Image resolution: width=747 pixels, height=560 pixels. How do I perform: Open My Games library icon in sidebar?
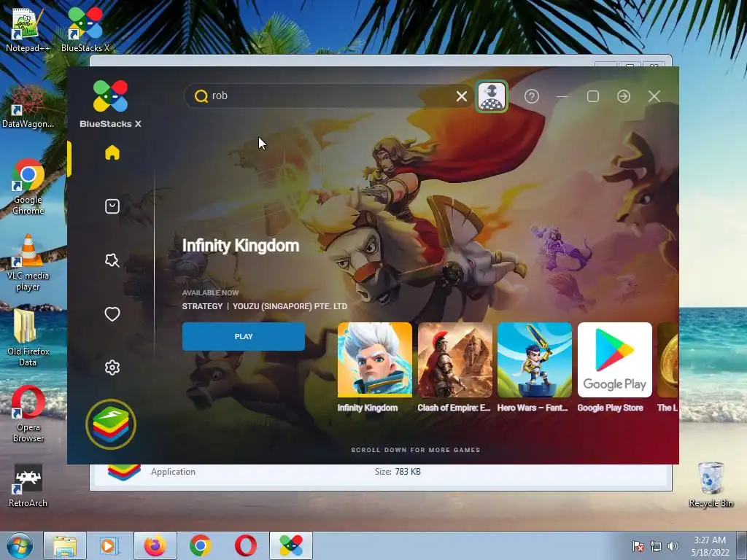point(112,206)
